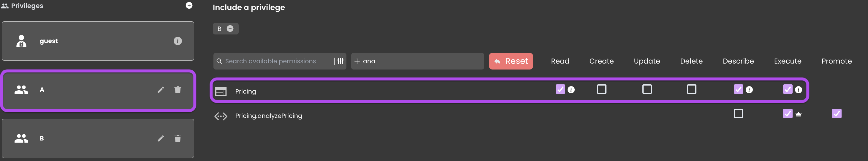This screenshot has width=868, height=161.
Task: Uncheck Promote for Pricing.analyzePricing
Action: coord(836,113)
